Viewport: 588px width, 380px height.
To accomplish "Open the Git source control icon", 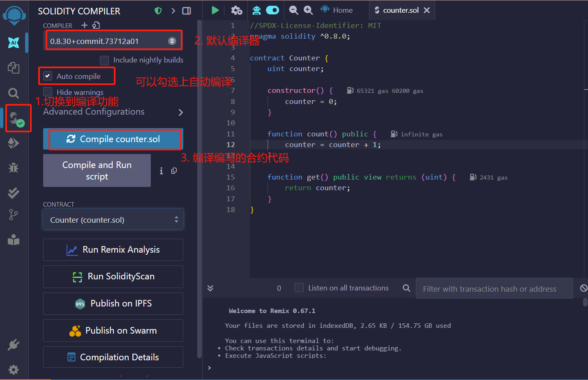I will (x=14, y=214).
